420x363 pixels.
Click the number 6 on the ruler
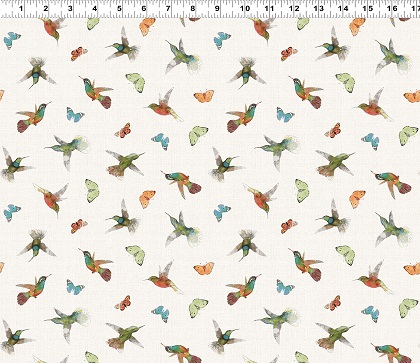point(144,8)
